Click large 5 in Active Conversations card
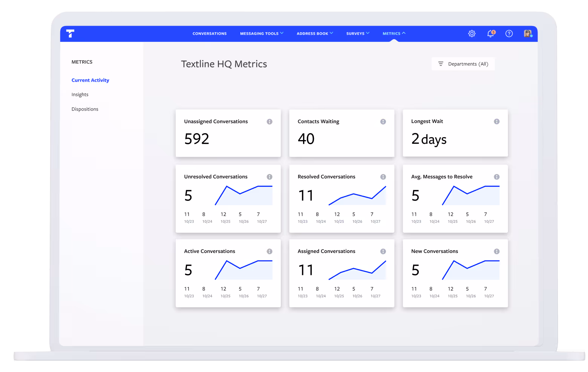 188,270
